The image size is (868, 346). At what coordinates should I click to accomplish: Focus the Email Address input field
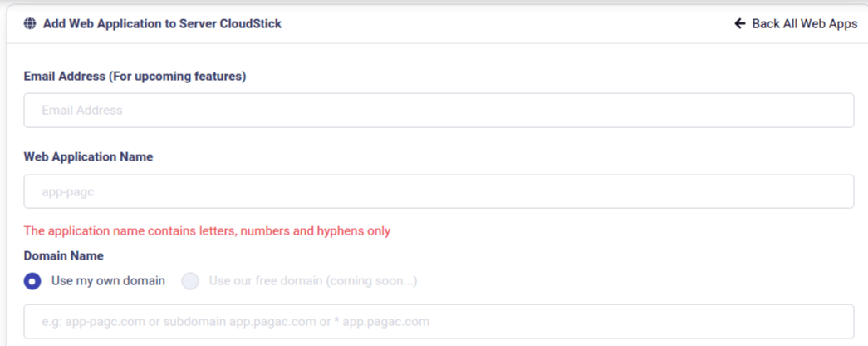coord(439,111)
